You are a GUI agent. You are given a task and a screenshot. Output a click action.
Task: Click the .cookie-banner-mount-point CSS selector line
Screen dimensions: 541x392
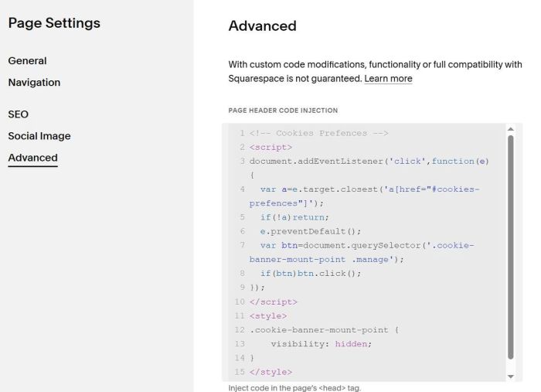pyautogui.click(x=324, y=330)
